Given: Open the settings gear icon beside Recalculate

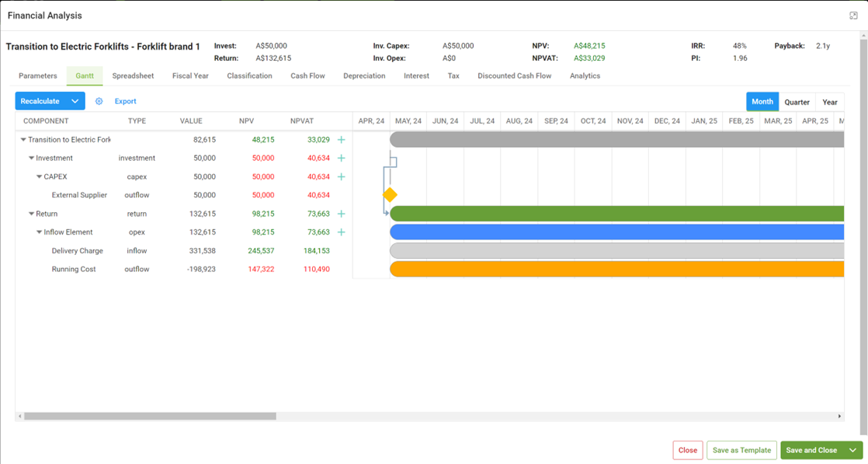Looking at the screenshot, I should (99, 100).
